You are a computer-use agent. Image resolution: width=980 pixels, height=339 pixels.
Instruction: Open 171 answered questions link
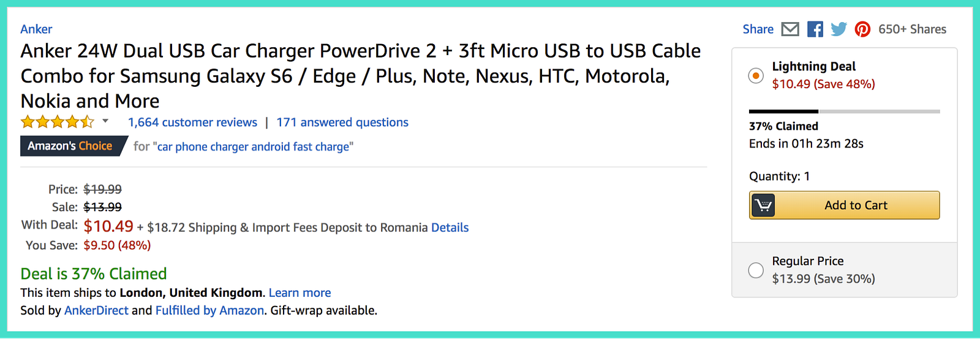[x=342, y=122]
